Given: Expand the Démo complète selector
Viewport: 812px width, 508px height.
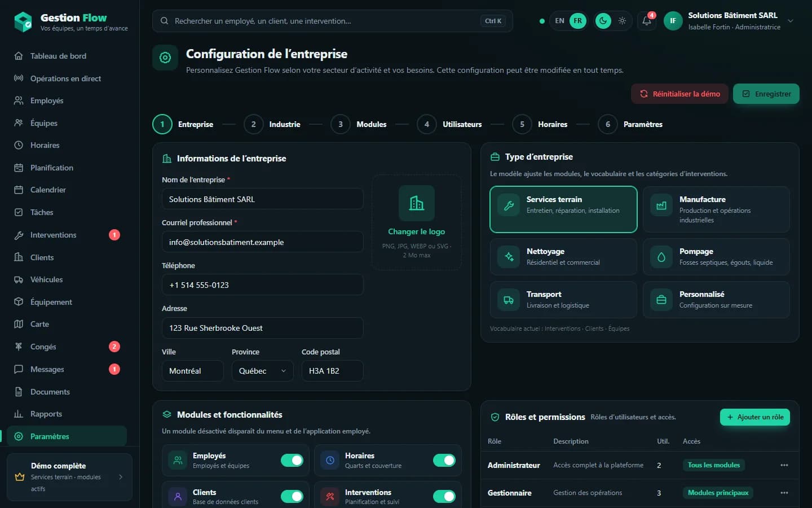Looking at the screenshot, I should tap(69, 477).
